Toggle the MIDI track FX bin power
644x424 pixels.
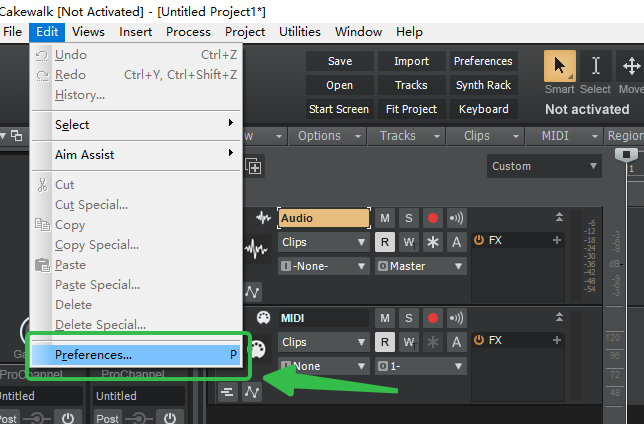pos(479,340)
